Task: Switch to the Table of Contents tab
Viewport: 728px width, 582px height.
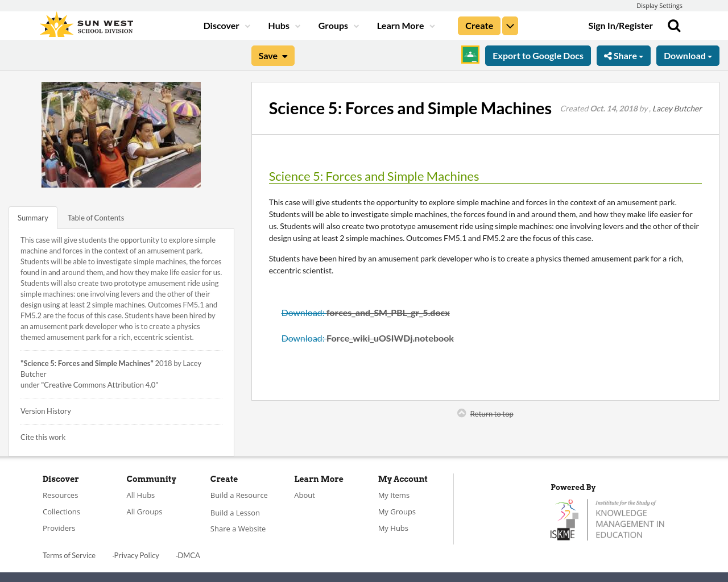Action: pos(96,217)
